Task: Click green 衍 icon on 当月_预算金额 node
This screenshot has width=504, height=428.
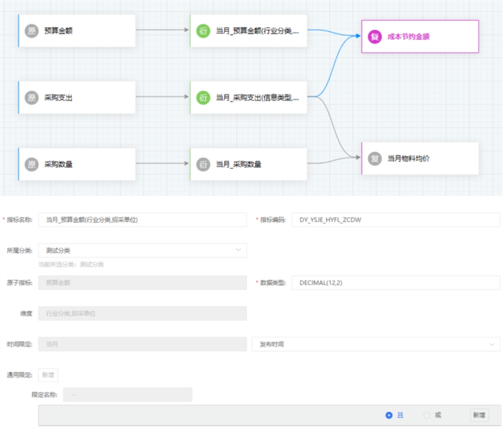Action: click(203, 31)
